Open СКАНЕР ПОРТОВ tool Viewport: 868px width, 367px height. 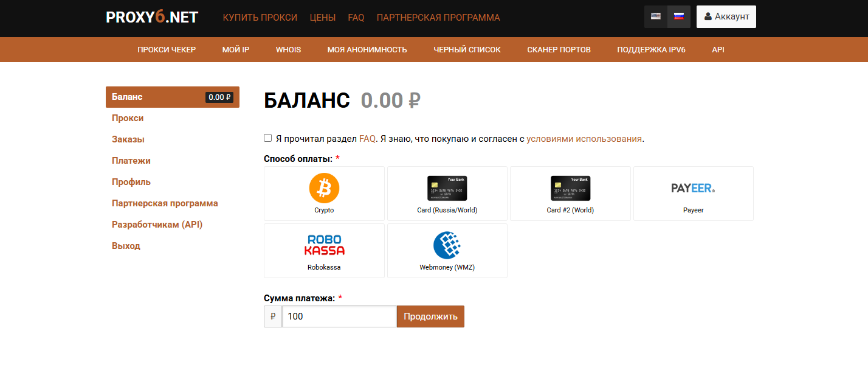click(559, 50)
